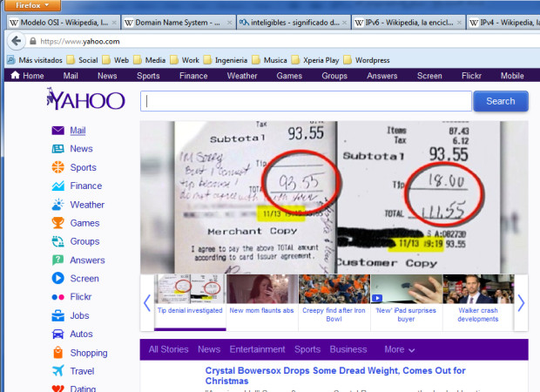Click the Mail envelope icon in sidebar

click(57, 131)
